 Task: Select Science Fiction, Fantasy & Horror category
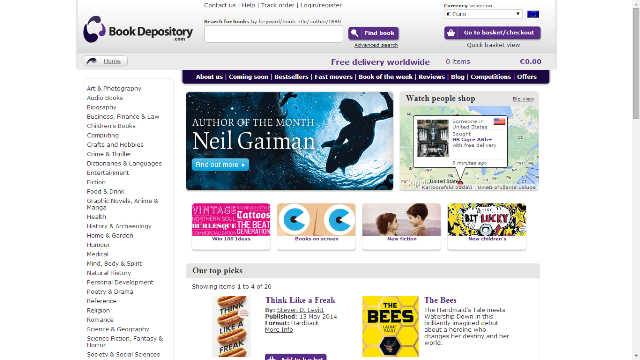tap(124, 342)
